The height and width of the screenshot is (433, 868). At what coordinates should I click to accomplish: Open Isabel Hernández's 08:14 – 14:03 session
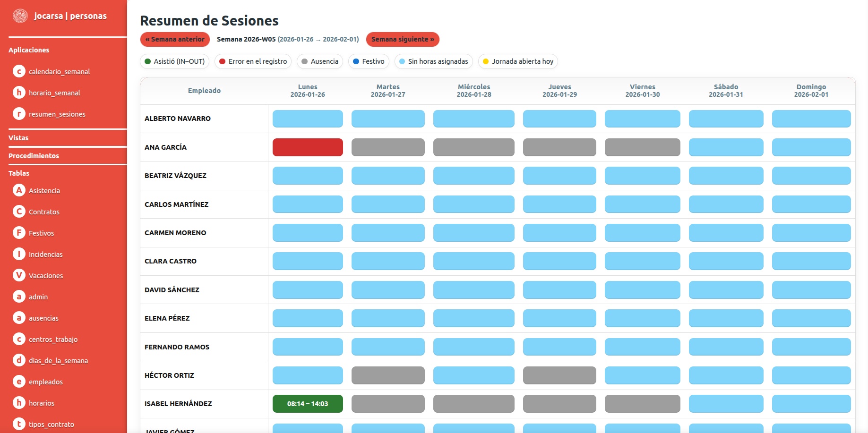[x=308, y=404]
